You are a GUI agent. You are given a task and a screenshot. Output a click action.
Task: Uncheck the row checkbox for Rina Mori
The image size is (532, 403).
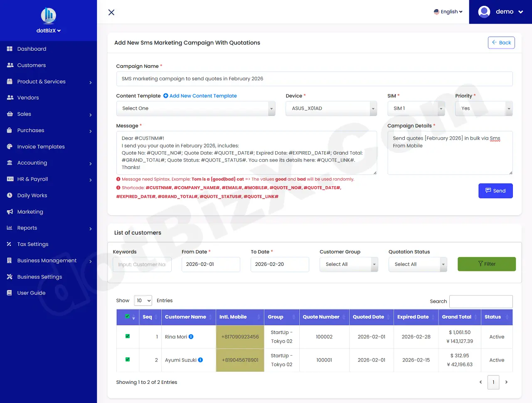click(x=127, y=337)
